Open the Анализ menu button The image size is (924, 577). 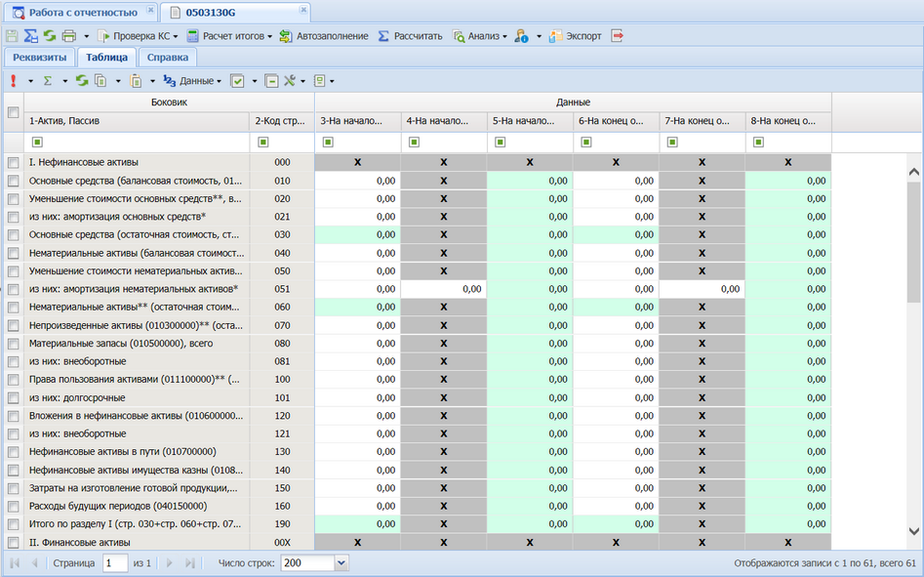pos(480,36)
